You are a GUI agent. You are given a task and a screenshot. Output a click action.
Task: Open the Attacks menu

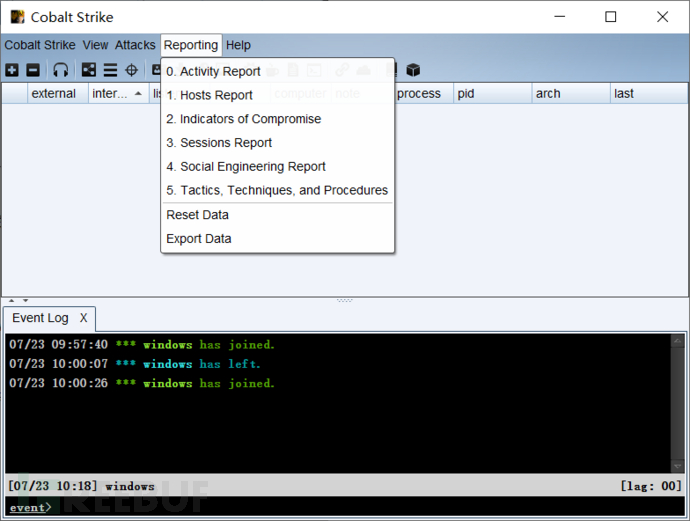point(135,45)
